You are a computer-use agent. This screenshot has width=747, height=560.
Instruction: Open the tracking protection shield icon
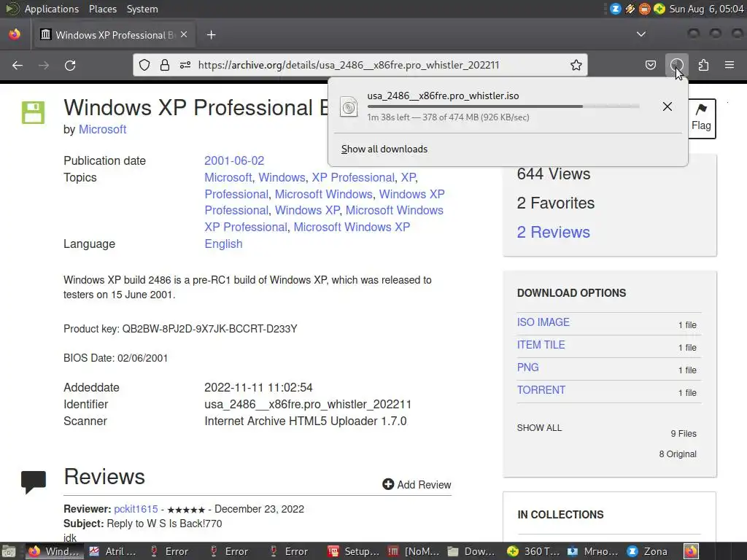click(x=144, y=65)
